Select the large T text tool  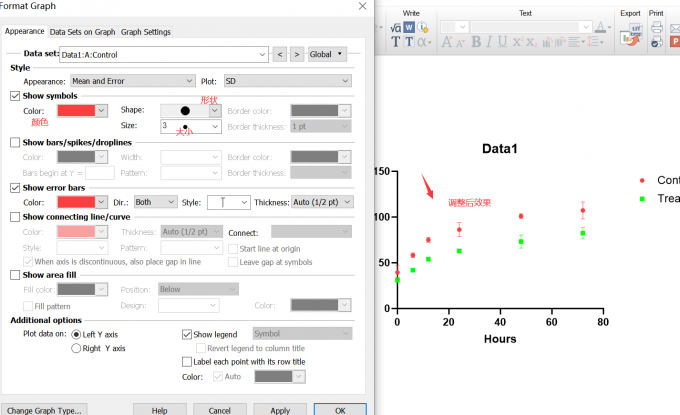[x=395, y=42]
